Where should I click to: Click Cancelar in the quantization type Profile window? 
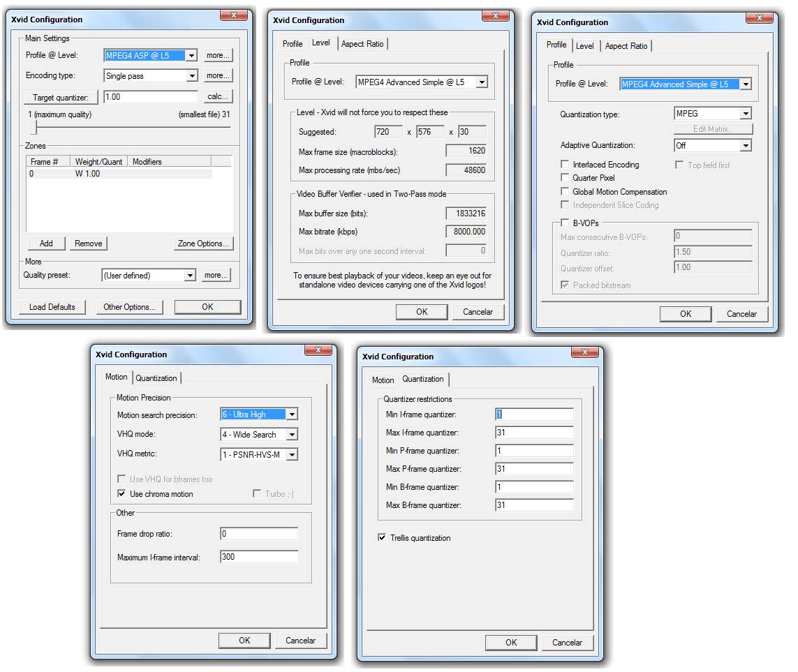coord(741,314)
